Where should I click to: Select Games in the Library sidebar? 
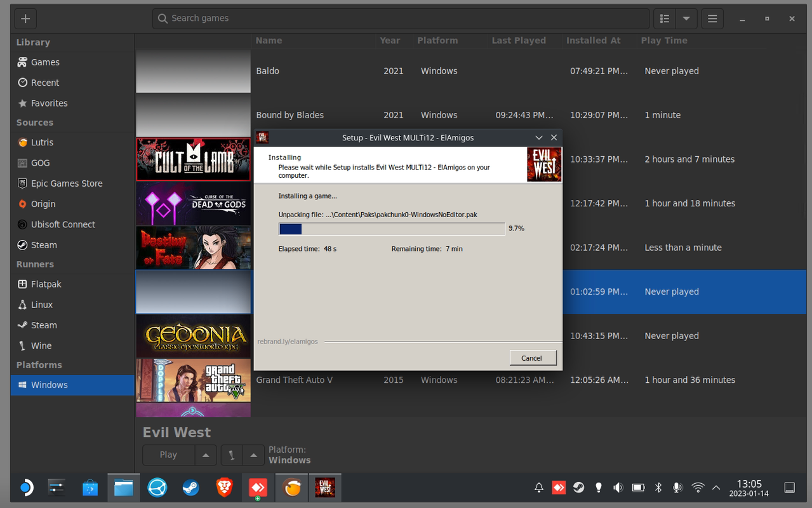[72, 62]
